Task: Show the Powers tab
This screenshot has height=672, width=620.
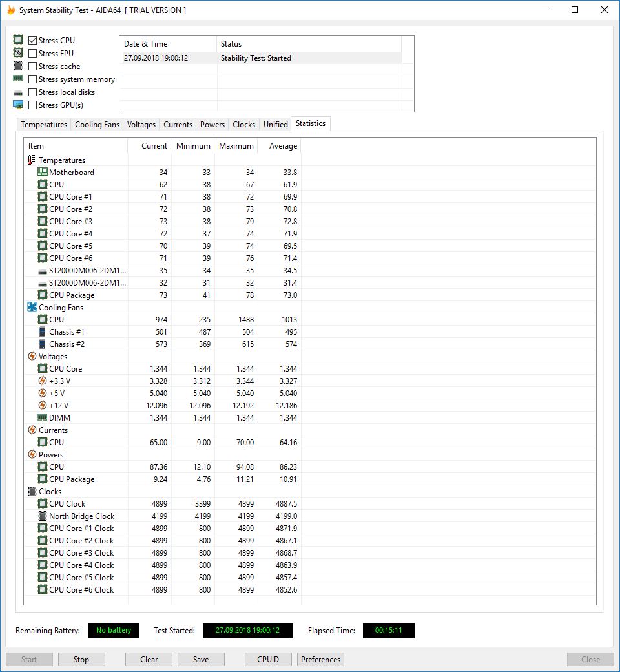Action: [x=212, y=124]
